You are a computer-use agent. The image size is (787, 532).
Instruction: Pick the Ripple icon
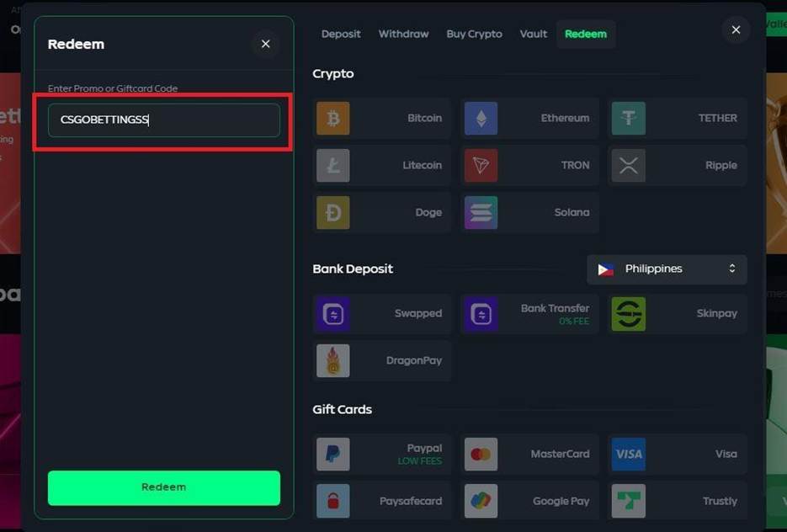click(629, 166)
